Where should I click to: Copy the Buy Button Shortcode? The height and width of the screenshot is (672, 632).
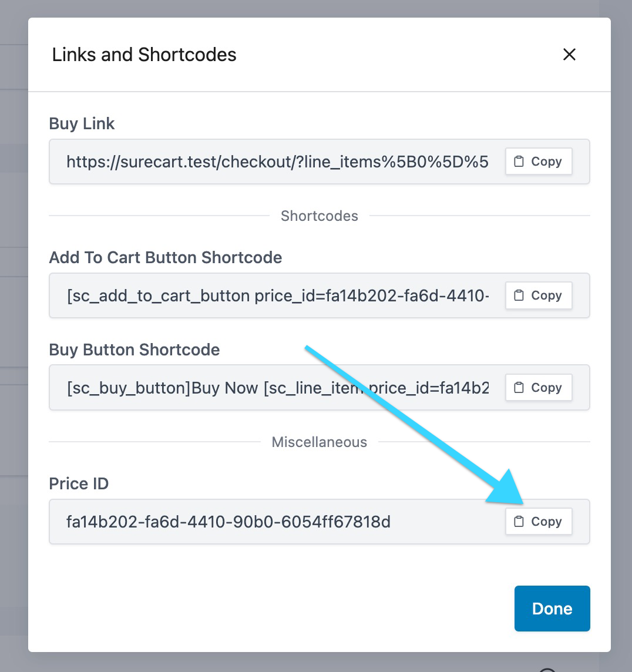click(538, 387)
